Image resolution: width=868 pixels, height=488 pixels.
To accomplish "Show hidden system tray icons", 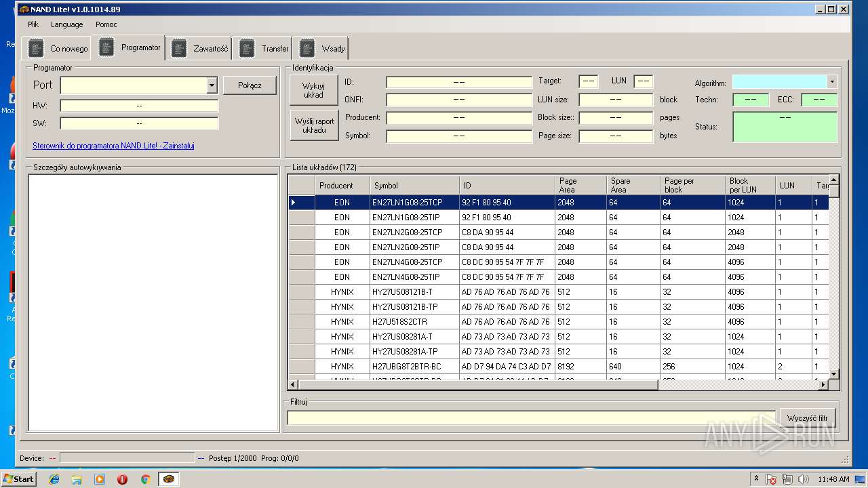I will [757, 479].
